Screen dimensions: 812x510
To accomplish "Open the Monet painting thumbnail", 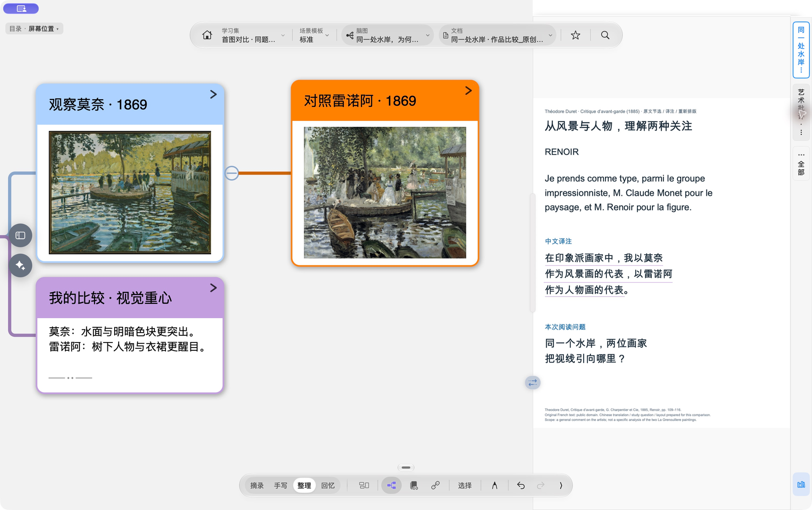I will (x=130, y=193).
